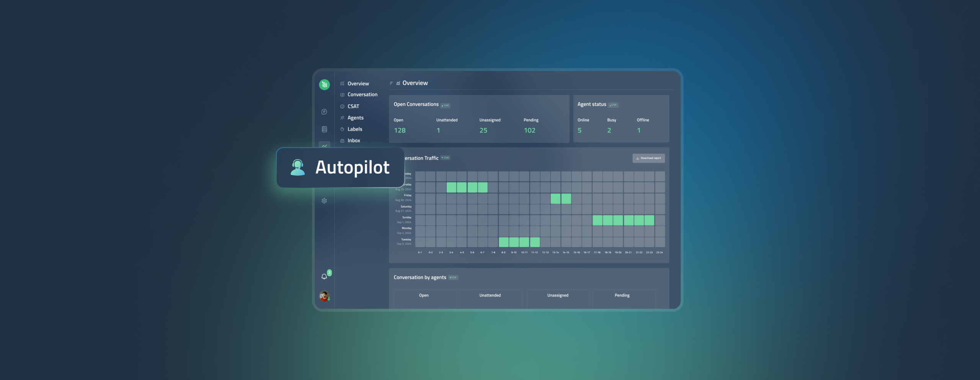Click the Busy agents value 2

click(x=609, y=131)
